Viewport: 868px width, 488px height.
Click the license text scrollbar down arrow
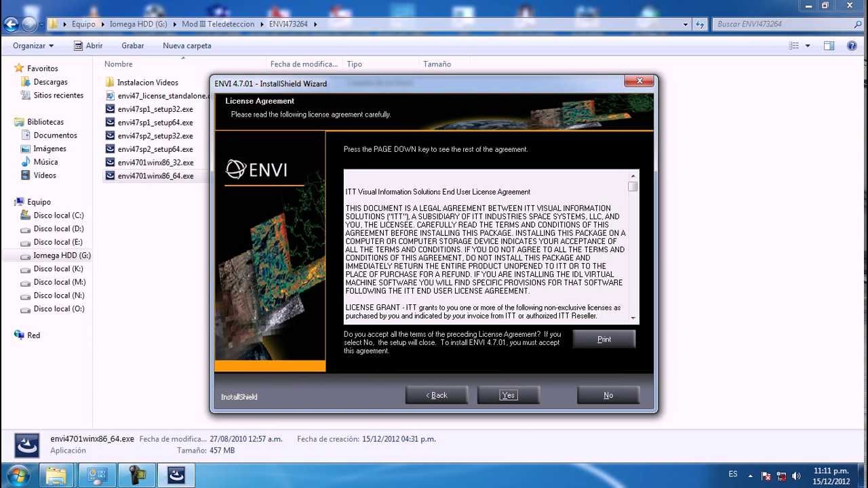633,318
